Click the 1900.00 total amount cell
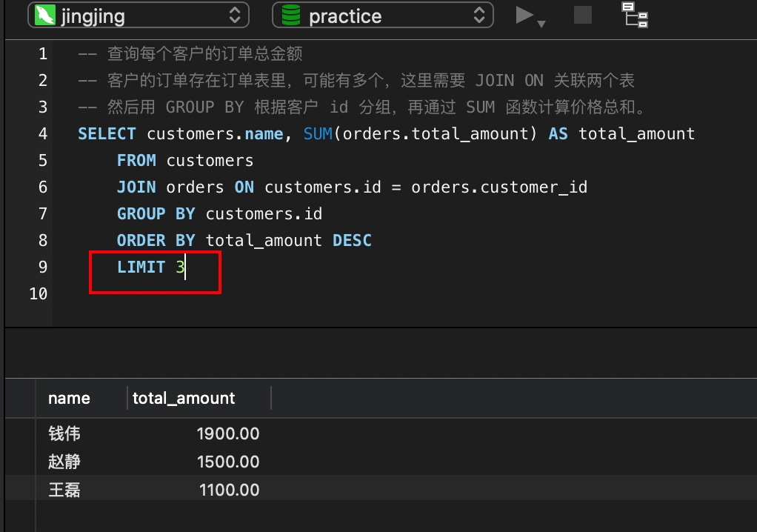 point(228,433)
